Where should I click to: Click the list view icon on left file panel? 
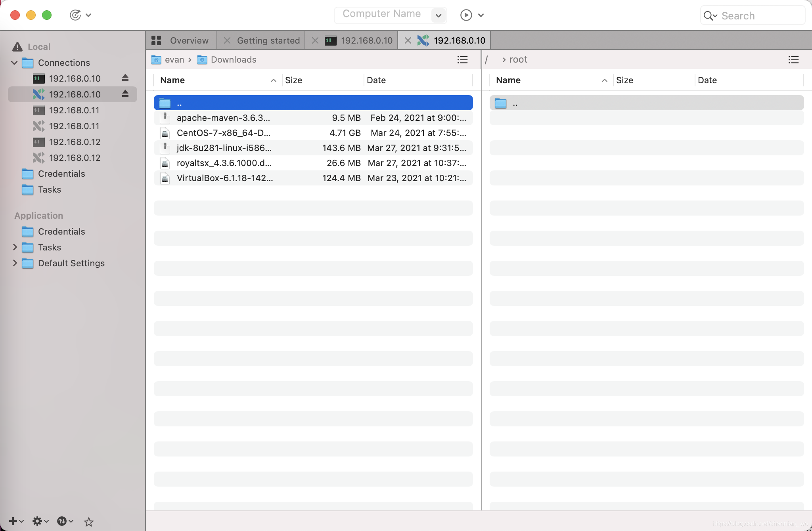[463, 60]
